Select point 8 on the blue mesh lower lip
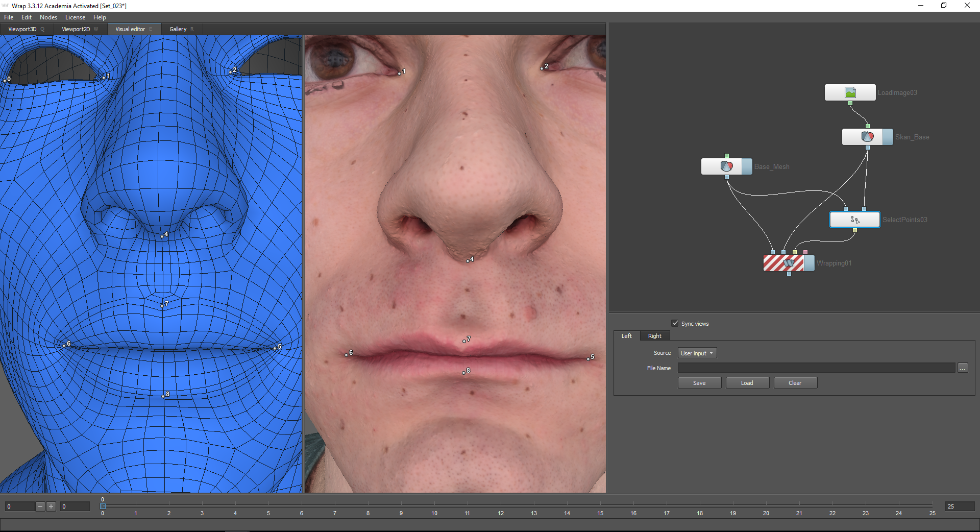980x532 pixels. pos(163,396)
